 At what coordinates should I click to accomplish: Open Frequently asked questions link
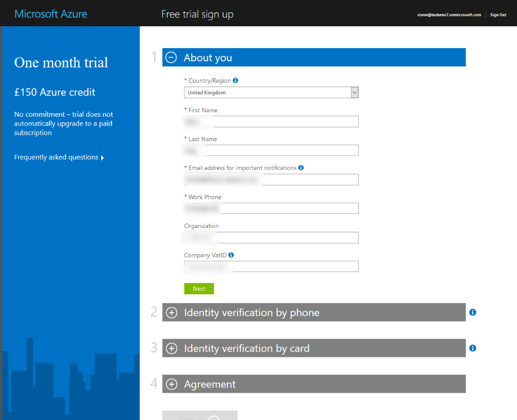tap(59, 157)
